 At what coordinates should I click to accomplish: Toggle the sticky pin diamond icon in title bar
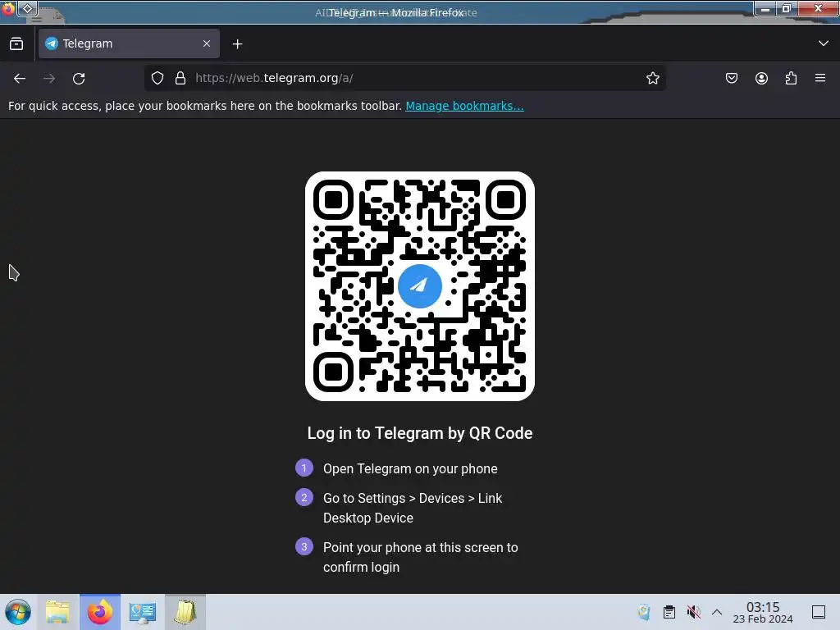(27, 8)
